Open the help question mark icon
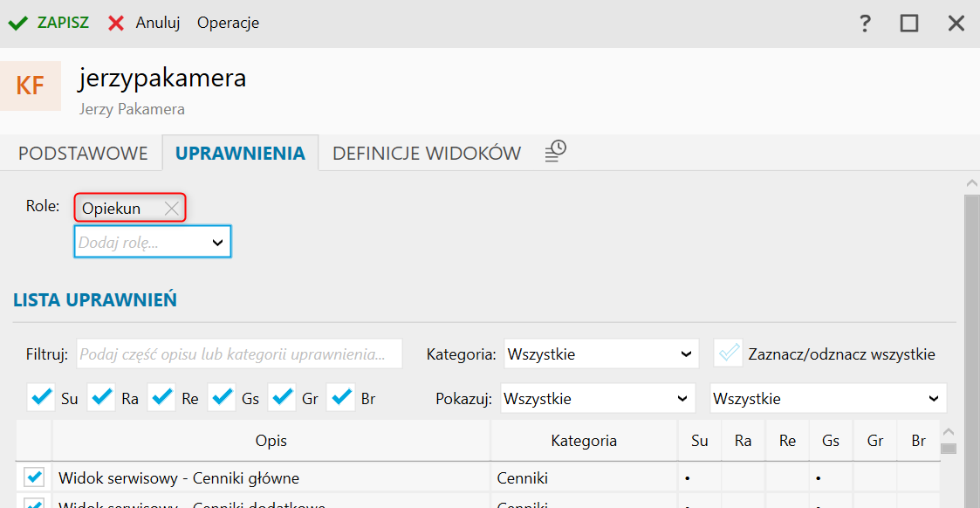The height and width of the screenshot is (508, 980). (x=865, y=24)
